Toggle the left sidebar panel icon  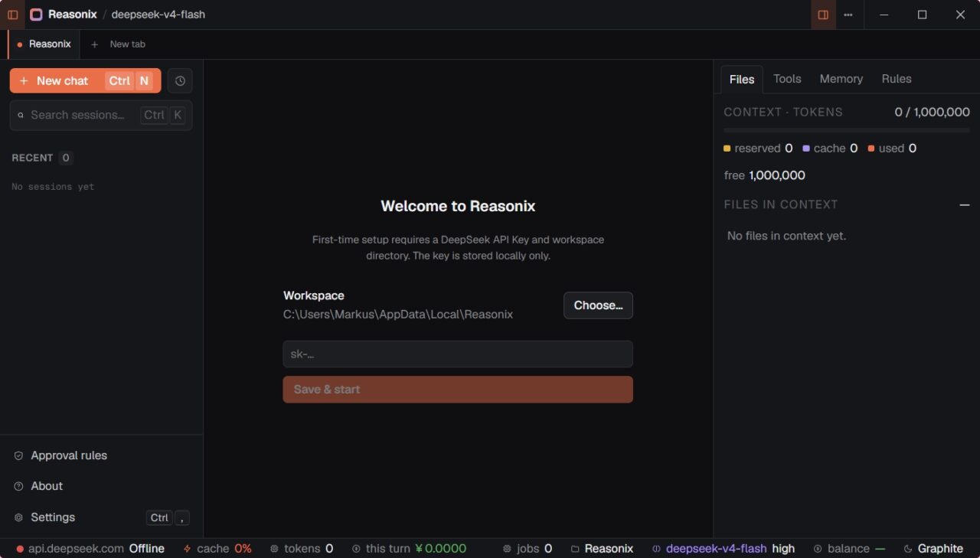click(12, 15)
